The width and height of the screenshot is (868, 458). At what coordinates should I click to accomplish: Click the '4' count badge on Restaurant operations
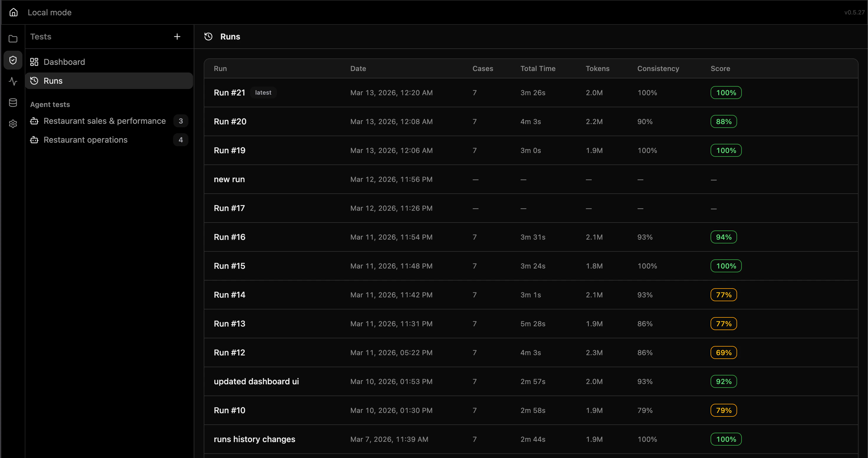pyautogui.click(x=181, y=139)
